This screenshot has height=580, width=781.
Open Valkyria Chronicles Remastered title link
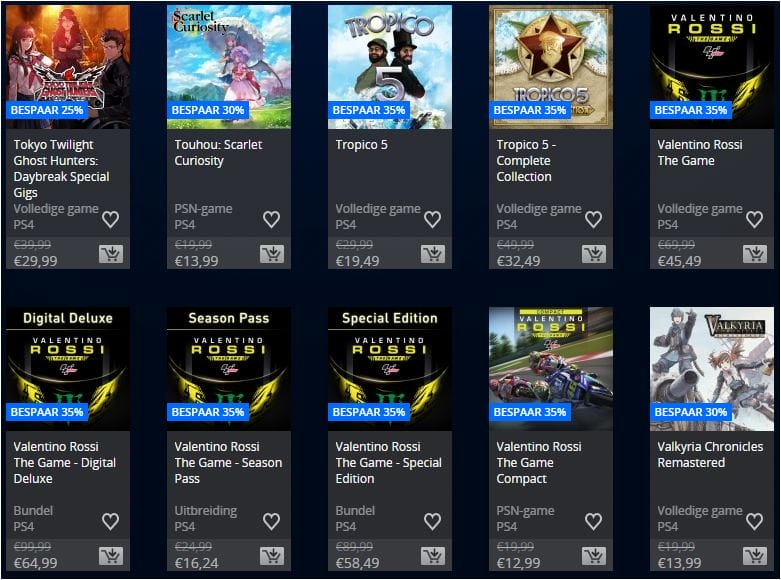tap(710, 454)
